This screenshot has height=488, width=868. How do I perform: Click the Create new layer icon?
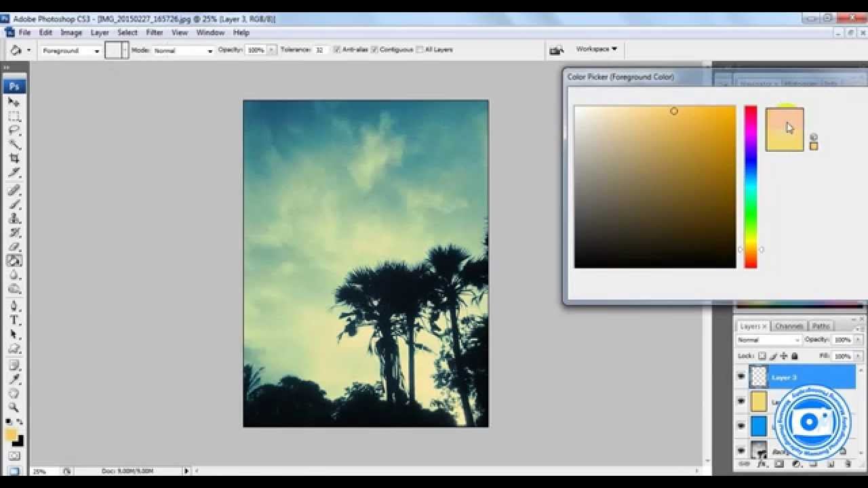pos(831,464)
